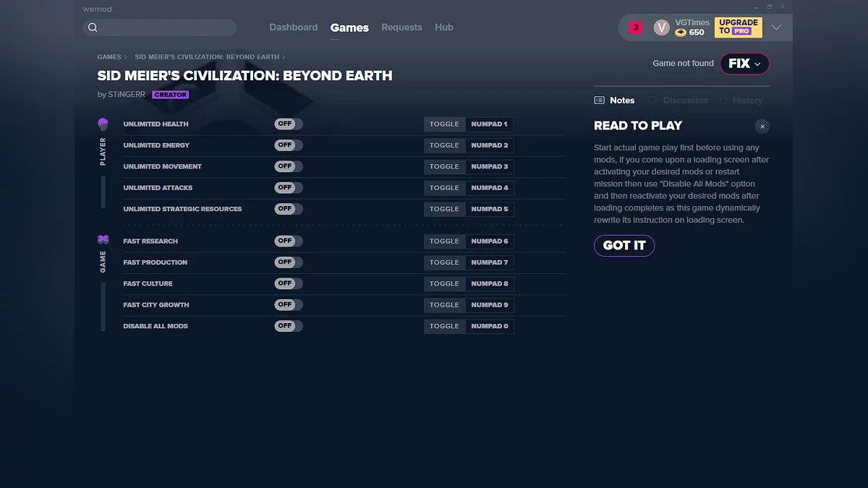Screen dimensions: 868x488
Task: Switch to the History tab
Action: click(741, 100)
